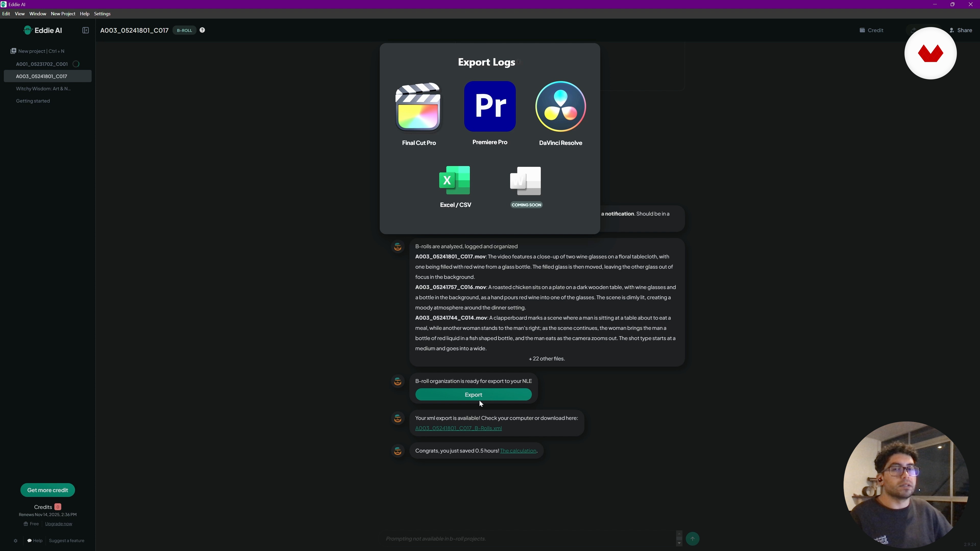Minimize the Eddie AI window
This screenshot has height=551, width=980.
935,4
